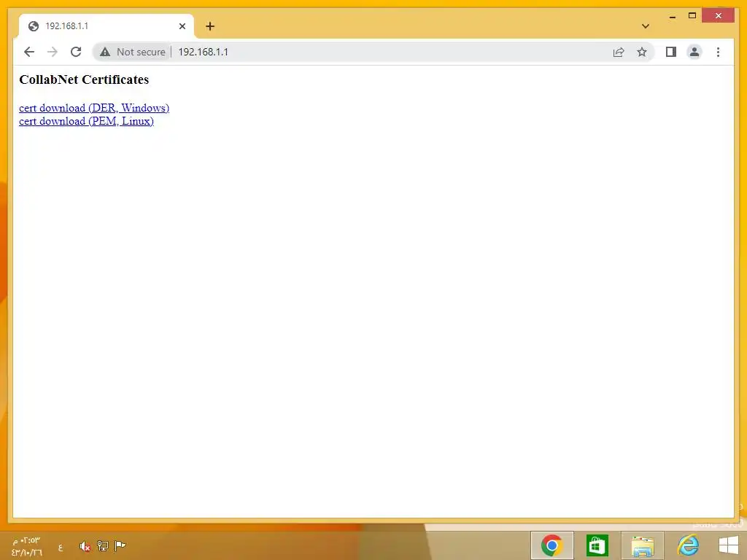Click the forward navigation arrow

click(53, 52)
